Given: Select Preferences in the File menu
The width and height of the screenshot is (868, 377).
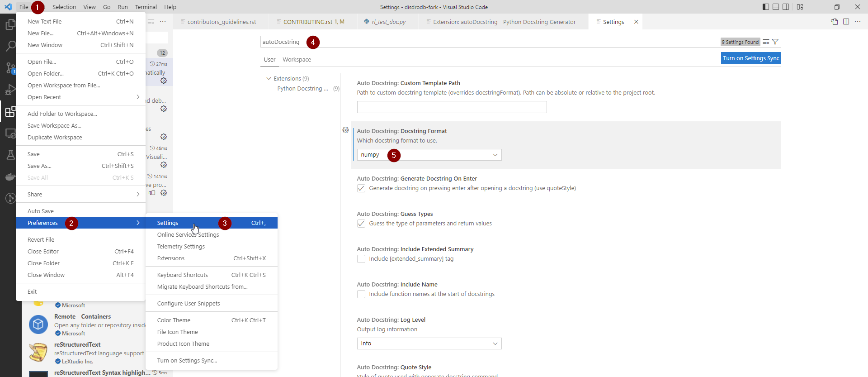Looking at the screenshot, I should click(x=81, y=223).
